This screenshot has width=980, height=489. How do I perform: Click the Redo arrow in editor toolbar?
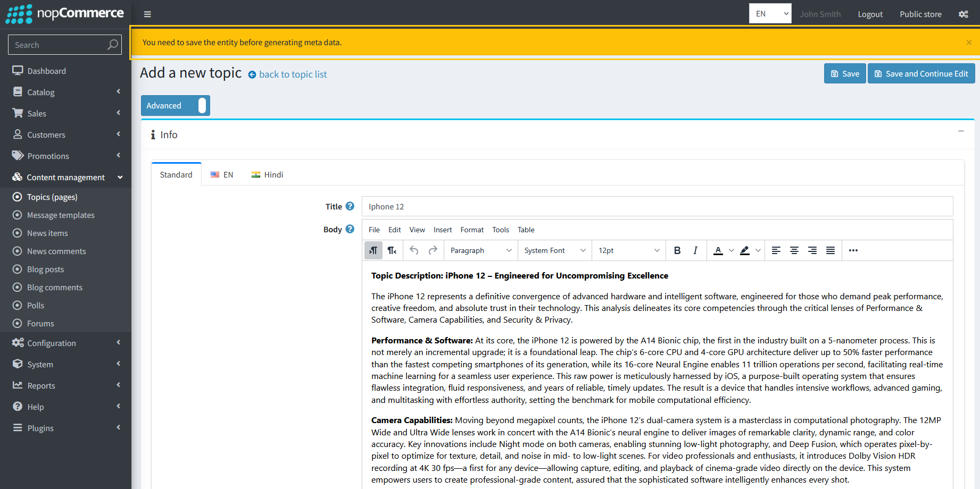[x=433, y=250]
